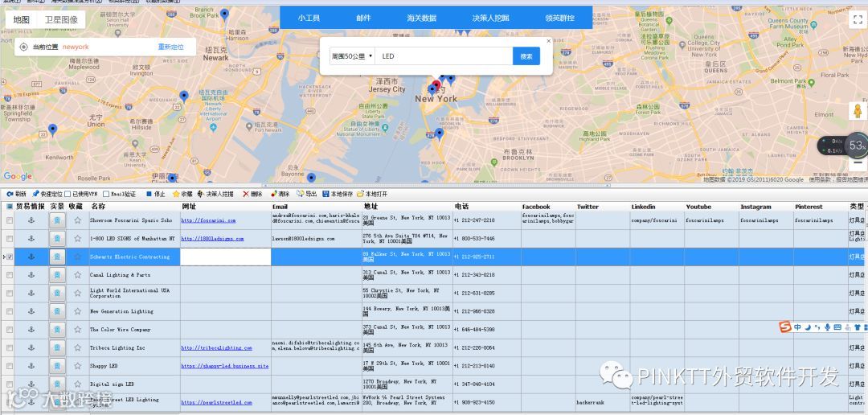
Task: Open the 决策人挖掘 tab in the blue bar
Action: [490, 18]
